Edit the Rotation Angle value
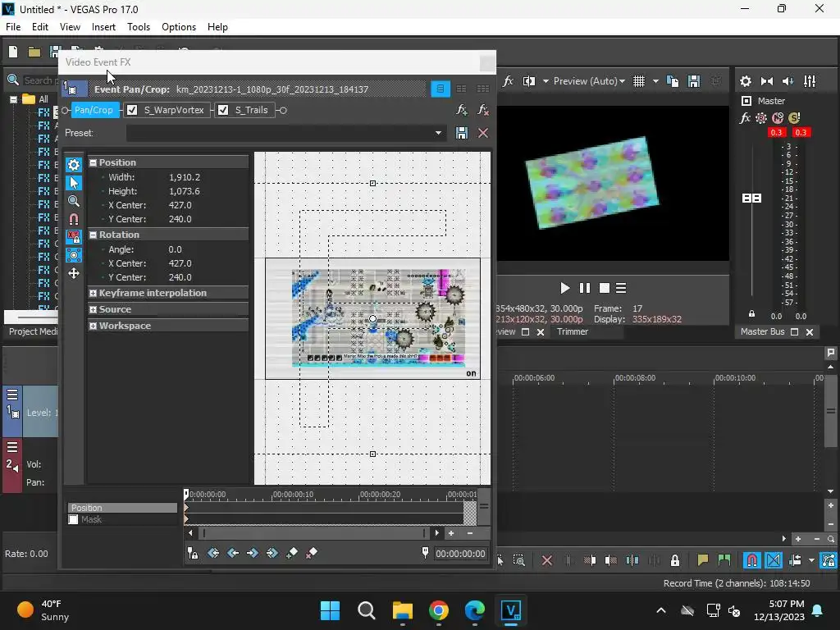 coord(175,249)
